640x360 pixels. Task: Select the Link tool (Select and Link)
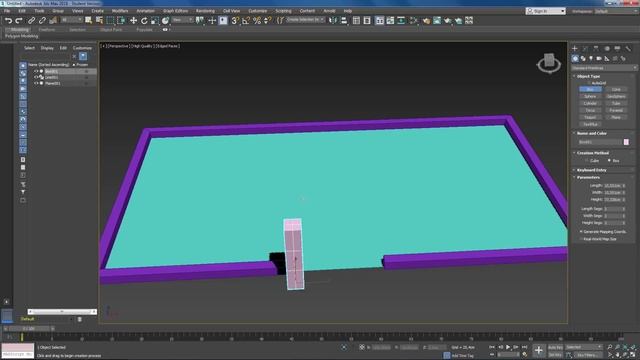tap(31, 20)
